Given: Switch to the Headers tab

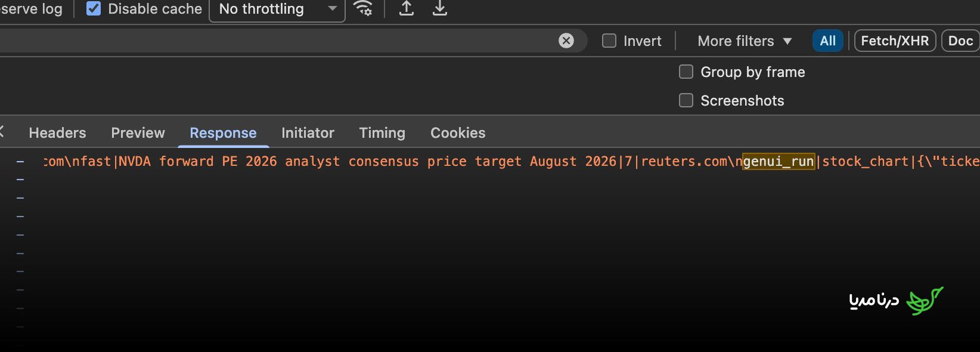Looking at the screenshot, I should point(57,132).
